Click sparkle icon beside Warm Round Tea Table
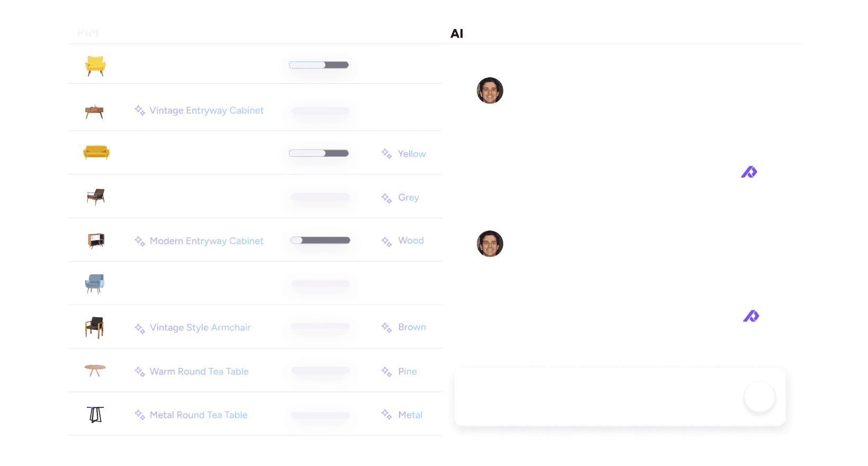This screenshot has width=868, height=466. pos(140,372)
